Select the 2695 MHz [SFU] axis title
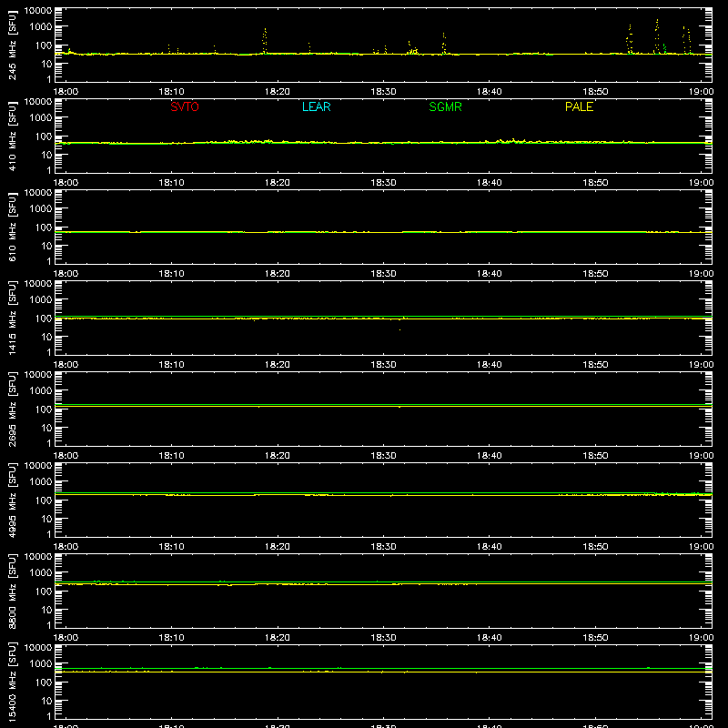The height and width of the screenshot is (728, 728). click(12, 409)
